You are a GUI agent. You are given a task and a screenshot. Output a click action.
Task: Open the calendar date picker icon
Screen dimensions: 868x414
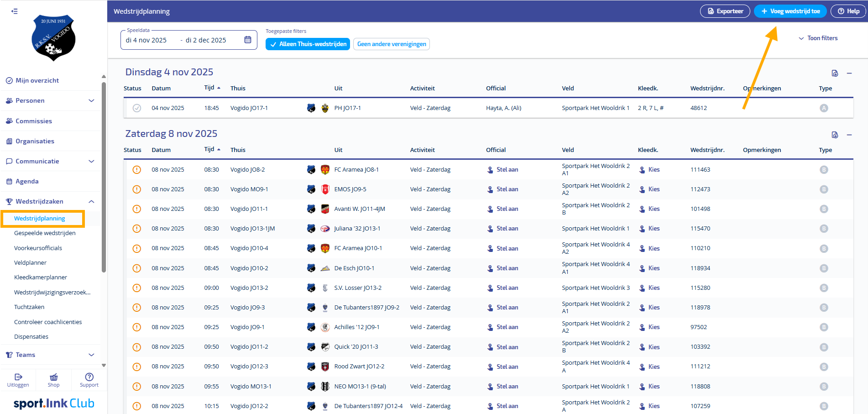(x=248, y=40)
